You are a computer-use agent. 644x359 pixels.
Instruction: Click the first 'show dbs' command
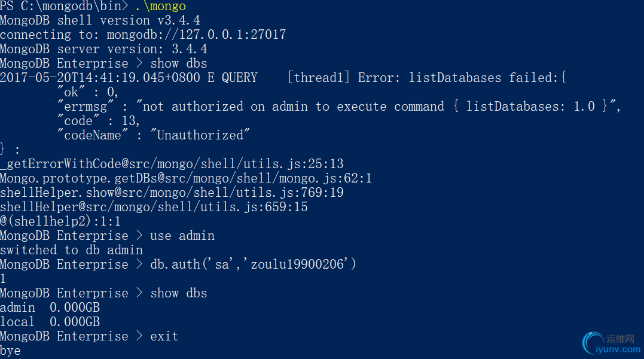click(179, 63)
